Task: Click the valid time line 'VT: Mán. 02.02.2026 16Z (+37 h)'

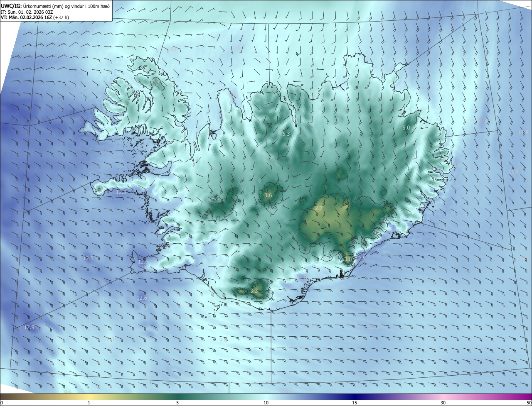Action: click(x=35, y=18)
